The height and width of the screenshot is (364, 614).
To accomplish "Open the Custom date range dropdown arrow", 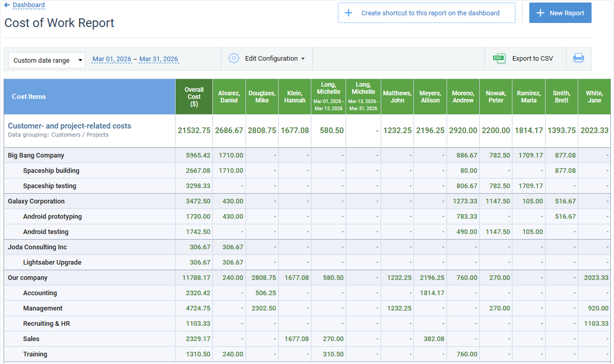I will (80, 60).
